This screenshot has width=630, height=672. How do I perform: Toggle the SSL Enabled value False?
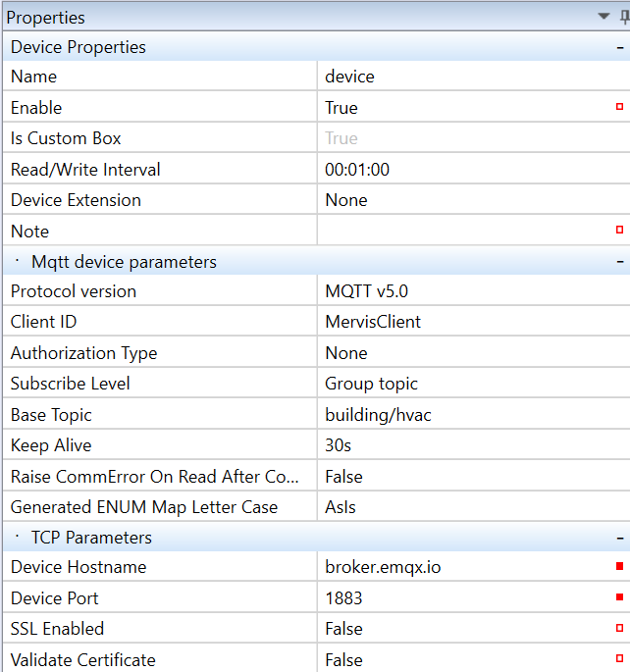coord(343,629)
